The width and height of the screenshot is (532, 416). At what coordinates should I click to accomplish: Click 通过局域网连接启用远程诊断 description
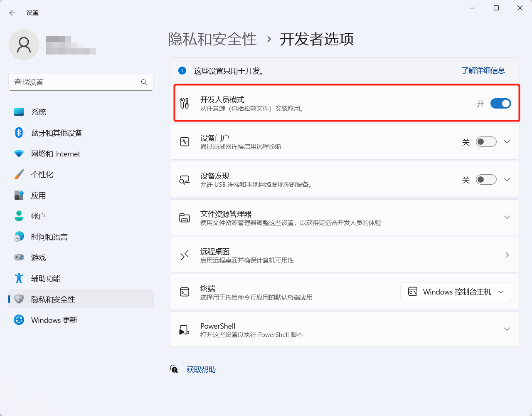click(x=241, y=147)
